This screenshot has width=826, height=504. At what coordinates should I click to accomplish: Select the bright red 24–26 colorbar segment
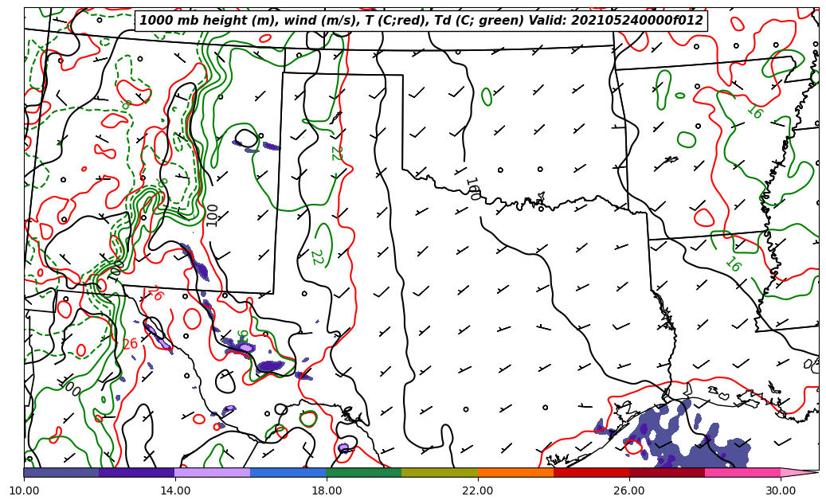tap(591, 472)
